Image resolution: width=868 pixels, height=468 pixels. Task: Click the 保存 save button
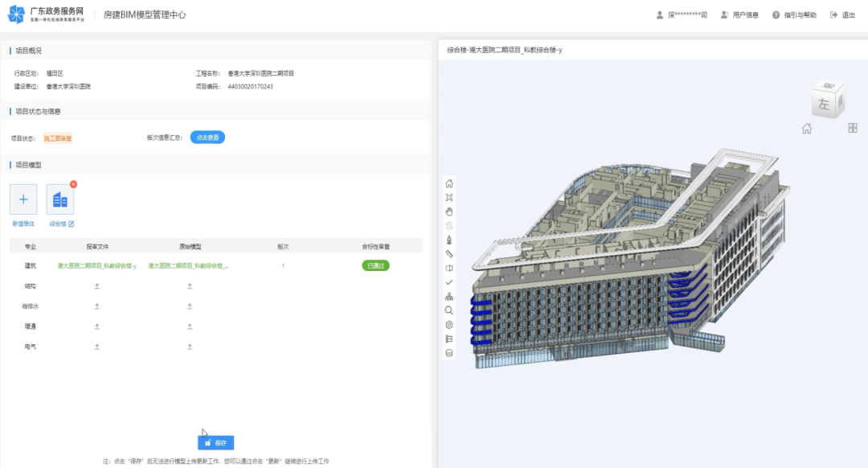216,442
